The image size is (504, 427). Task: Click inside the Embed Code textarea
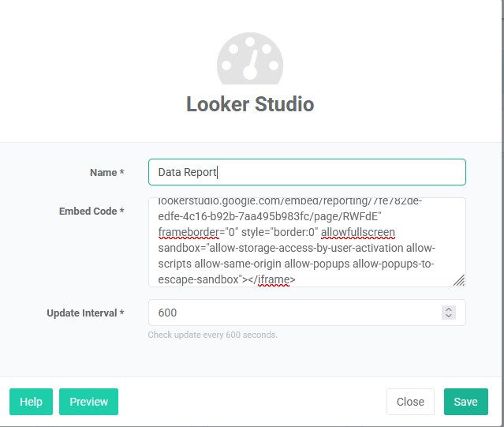pos(307,242)
